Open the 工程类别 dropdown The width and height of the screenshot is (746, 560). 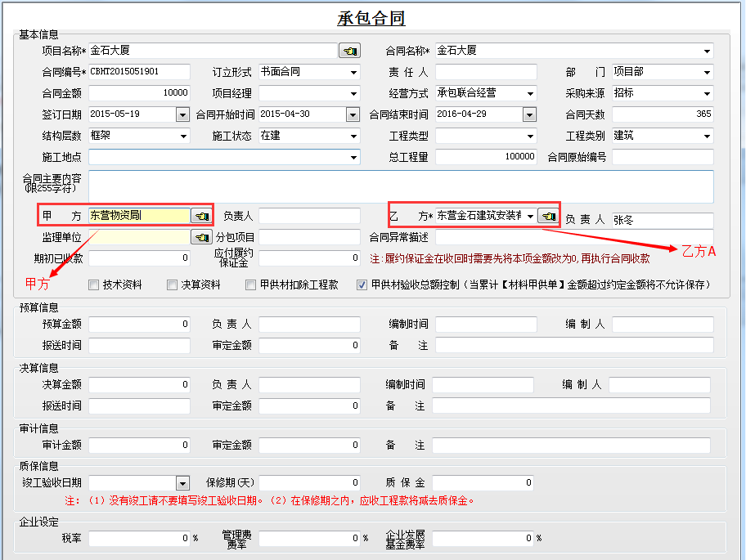(707, 136)
